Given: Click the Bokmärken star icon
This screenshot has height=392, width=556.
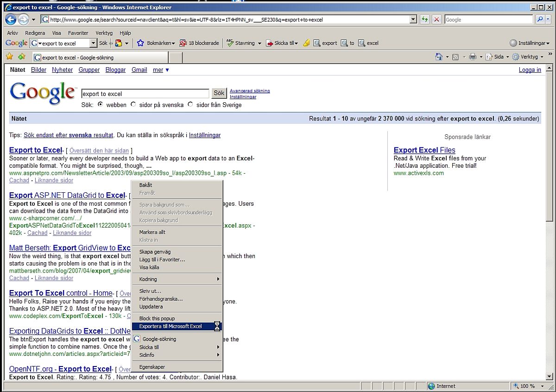Looking at the screenshot, I should point(140,43).
